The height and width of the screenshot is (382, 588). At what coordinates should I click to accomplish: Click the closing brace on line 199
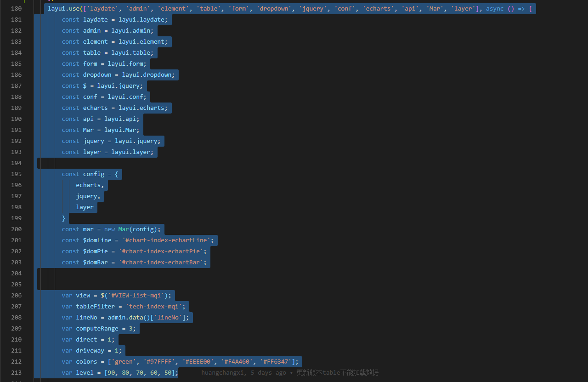point(64,218)
